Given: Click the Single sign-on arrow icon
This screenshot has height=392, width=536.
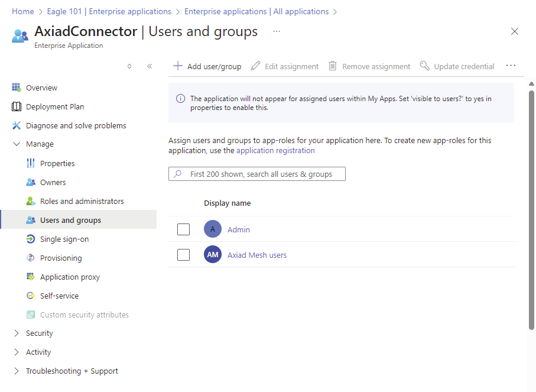Looking at the screenshot, I should 30,239.
